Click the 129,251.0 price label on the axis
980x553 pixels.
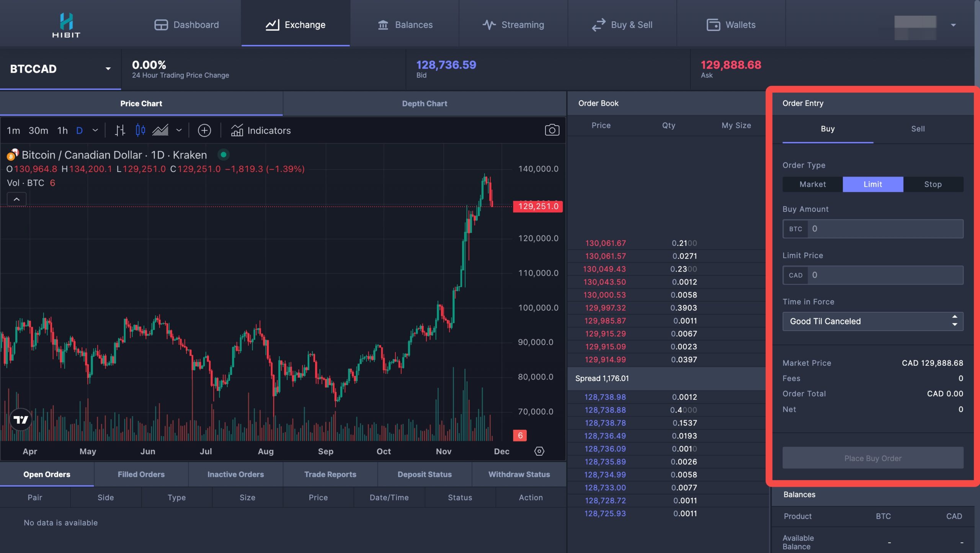(538, 206)
